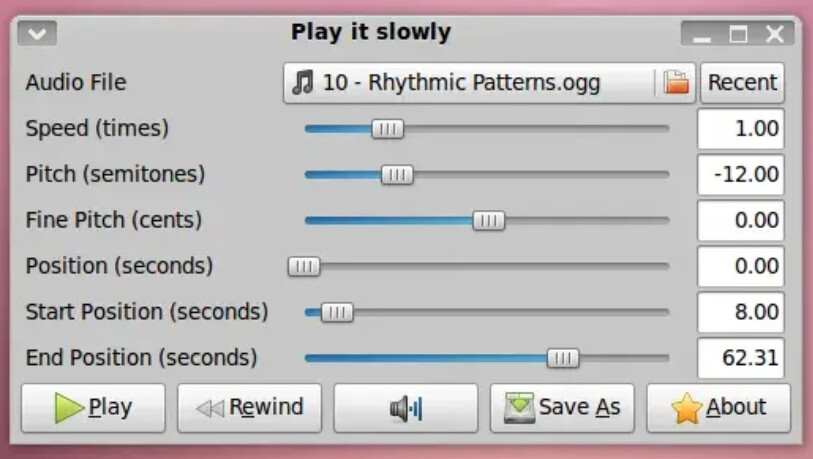
Task: Toggle the speaker volume button
Action: tap(406, 408)
